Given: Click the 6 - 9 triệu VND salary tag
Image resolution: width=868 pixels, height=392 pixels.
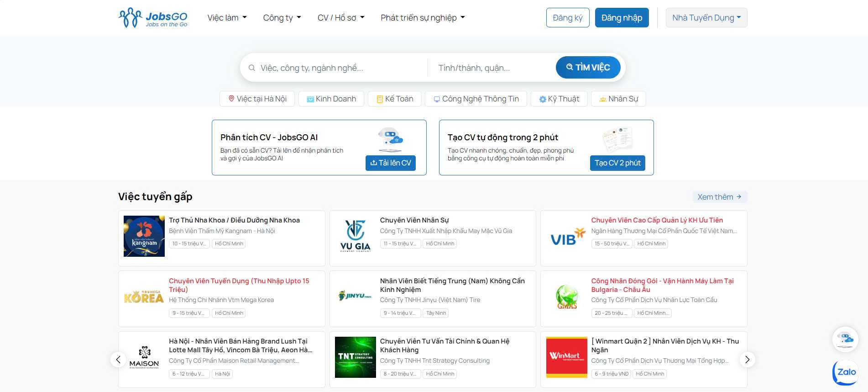Looking at the screenshot, I should click(x=612, y=374).
